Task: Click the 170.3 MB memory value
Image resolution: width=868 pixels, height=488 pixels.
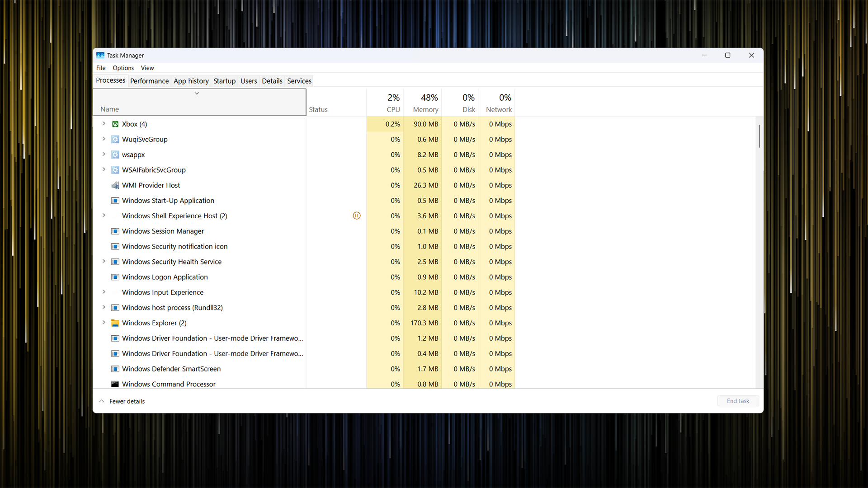Action: [x=424, y=323]
